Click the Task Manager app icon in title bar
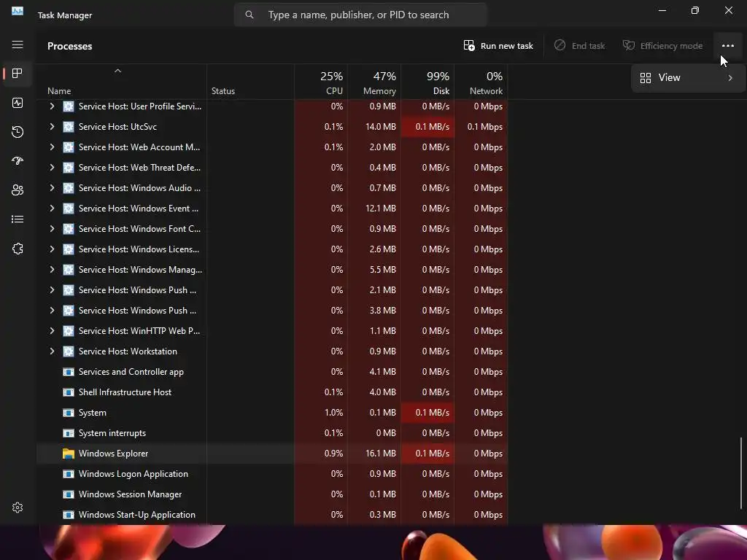The height and width of the screenshot is (560, 747). 18,12
